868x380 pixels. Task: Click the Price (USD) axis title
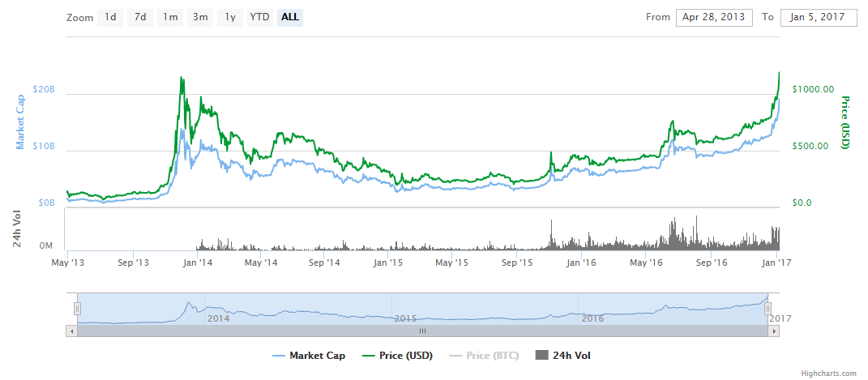[x=845, y=122]
